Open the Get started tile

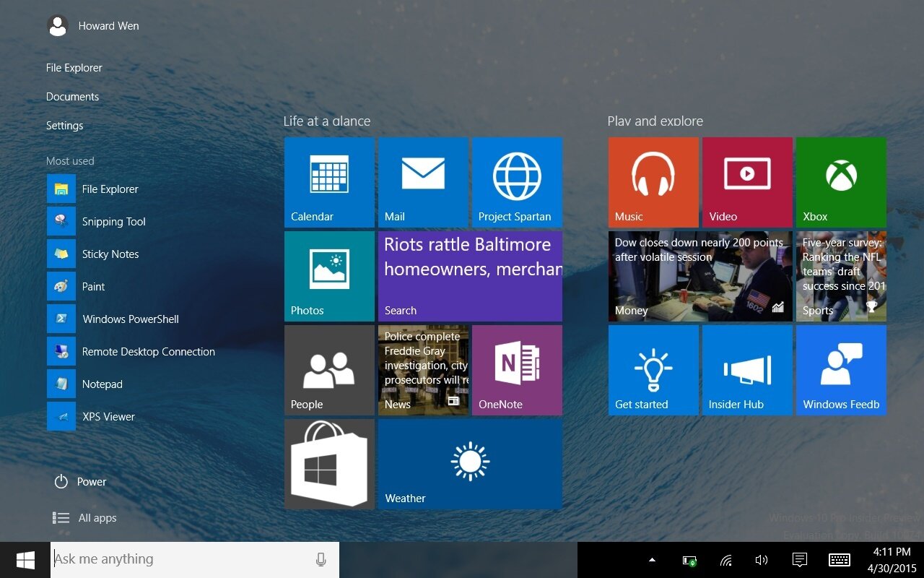(653, 370)
